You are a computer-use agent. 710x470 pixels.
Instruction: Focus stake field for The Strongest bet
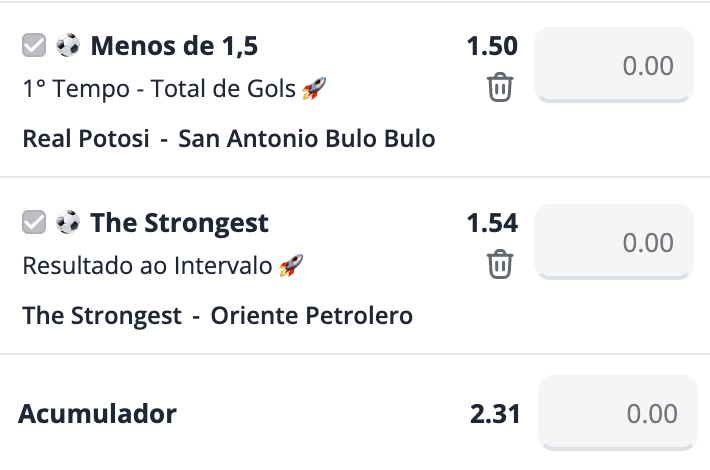point(614,242)
